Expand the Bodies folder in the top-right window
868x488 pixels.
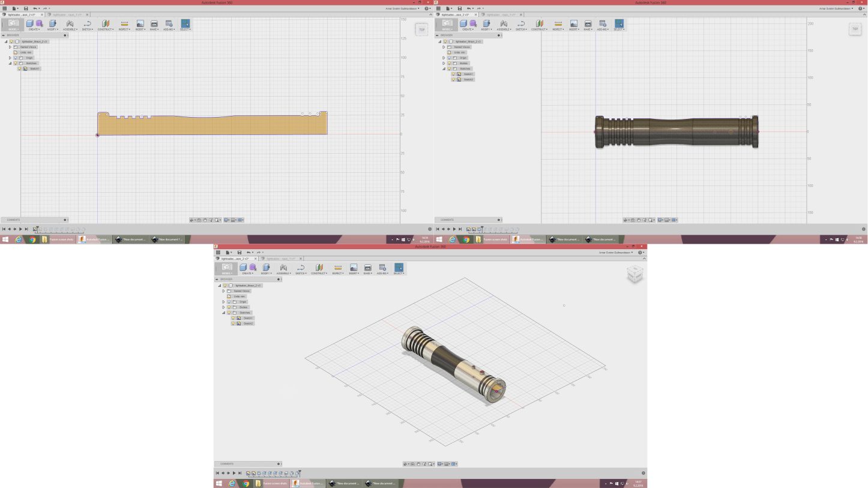click(444, 63)
